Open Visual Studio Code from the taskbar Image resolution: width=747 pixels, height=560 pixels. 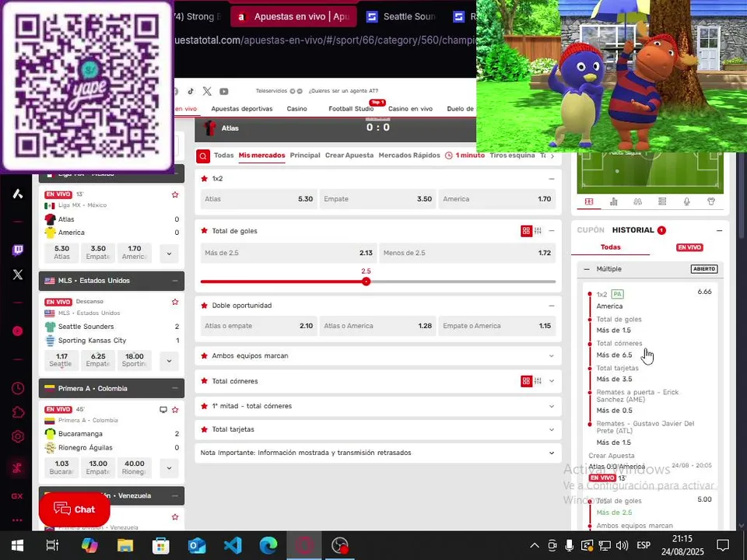pos(233,545)
